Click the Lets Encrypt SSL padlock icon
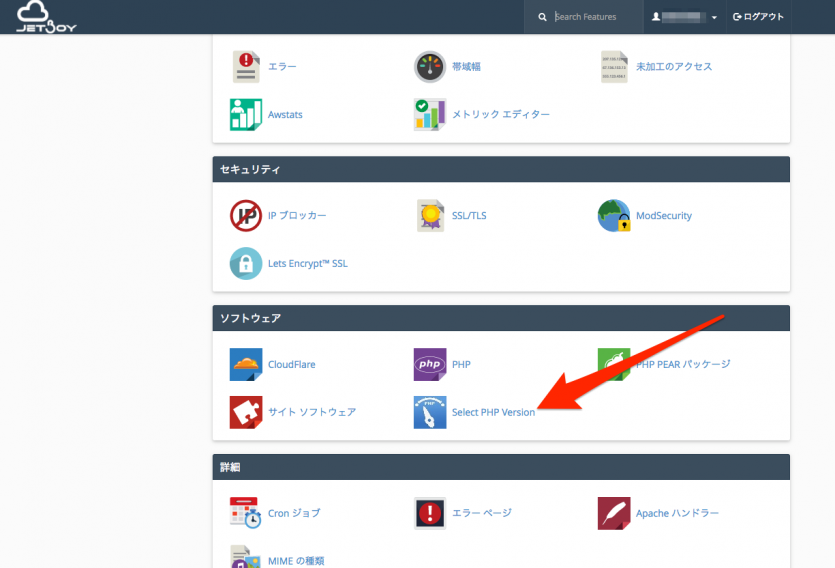835x568 pixels. pos(245,263)
